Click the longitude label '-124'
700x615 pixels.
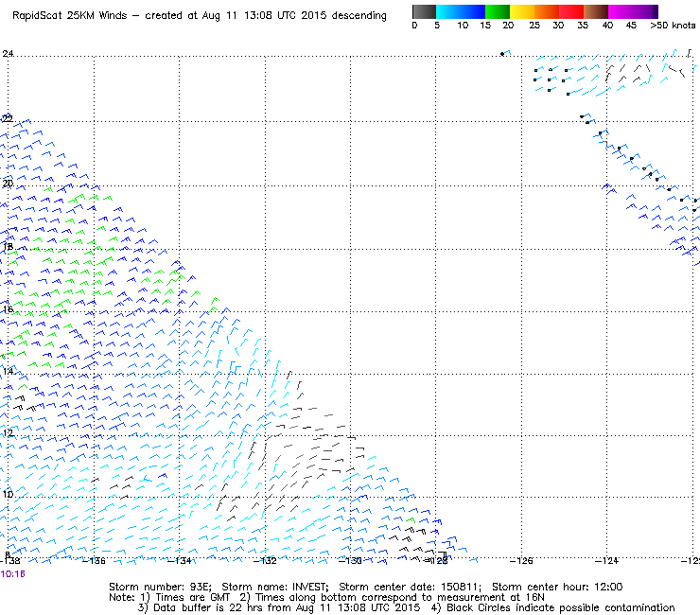coord(606,561)
